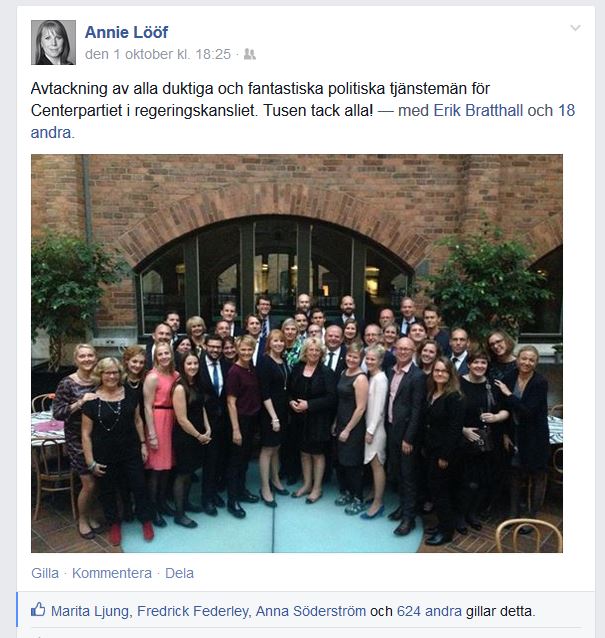Click Dela to share the post
Image resolution: width=605 pixels, height=638 pixels.
179,573
